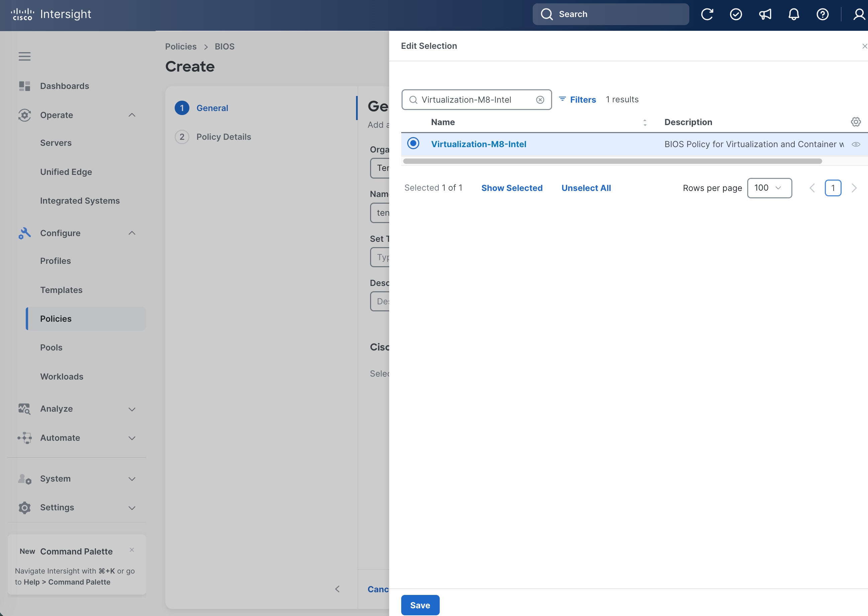The image size is (868, 616).
Task: Click the search magnifier in the top bar
Action: (546, 14)
